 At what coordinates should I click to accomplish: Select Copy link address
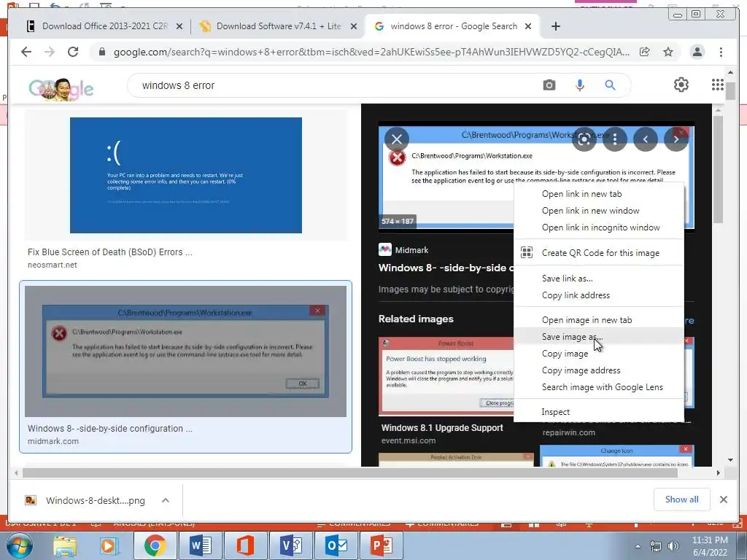tap(599, 295)
